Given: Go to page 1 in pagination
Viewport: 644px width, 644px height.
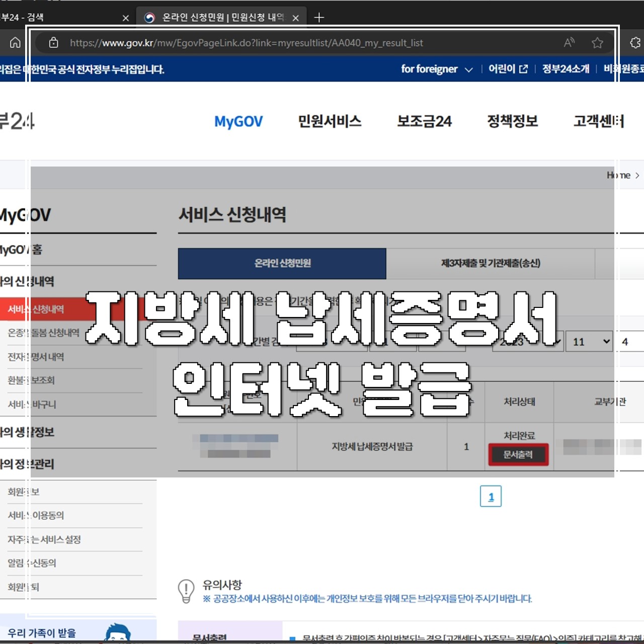Looking at the screenshot, I should click(x=491, y=497).
